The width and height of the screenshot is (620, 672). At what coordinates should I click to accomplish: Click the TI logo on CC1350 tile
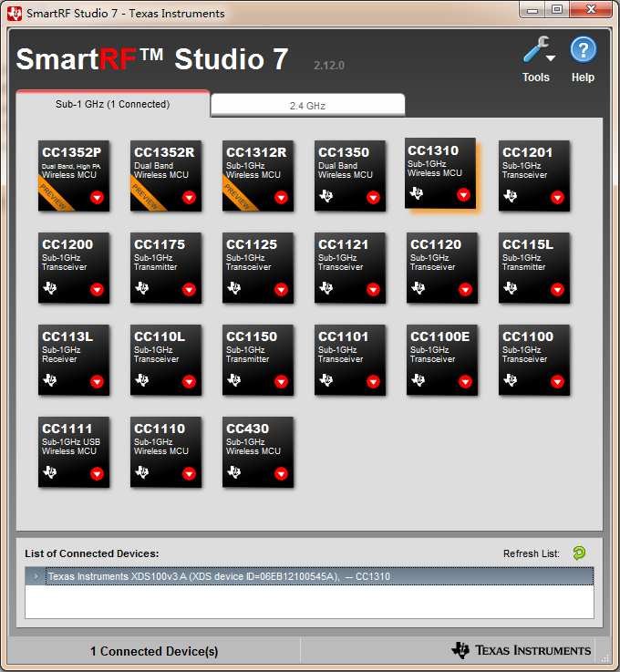click(x=326, y=196)
